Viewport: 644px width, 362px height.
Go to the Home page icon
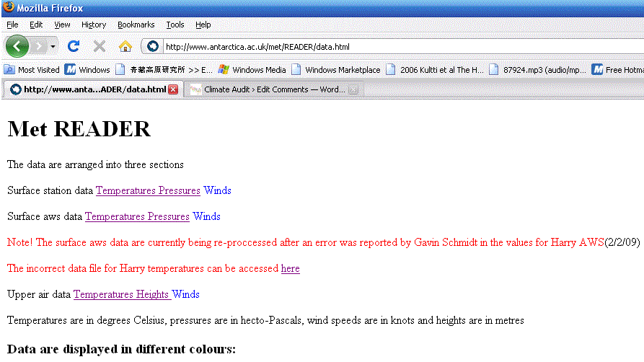tap(125, 46)
